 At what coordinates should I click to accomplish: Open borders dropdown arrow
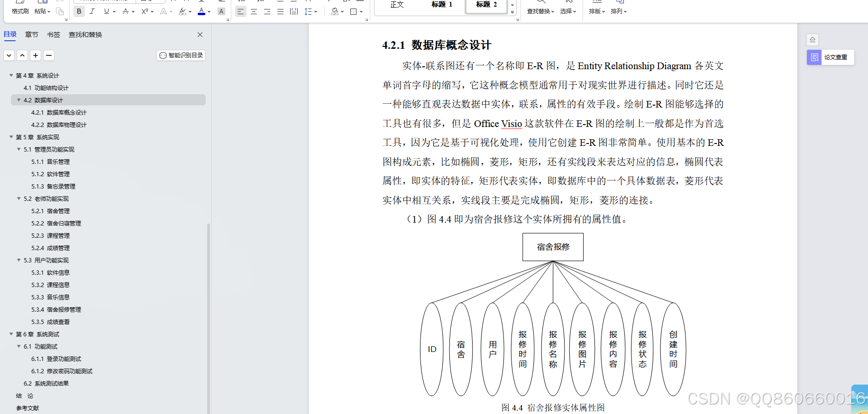pos(361,11)
